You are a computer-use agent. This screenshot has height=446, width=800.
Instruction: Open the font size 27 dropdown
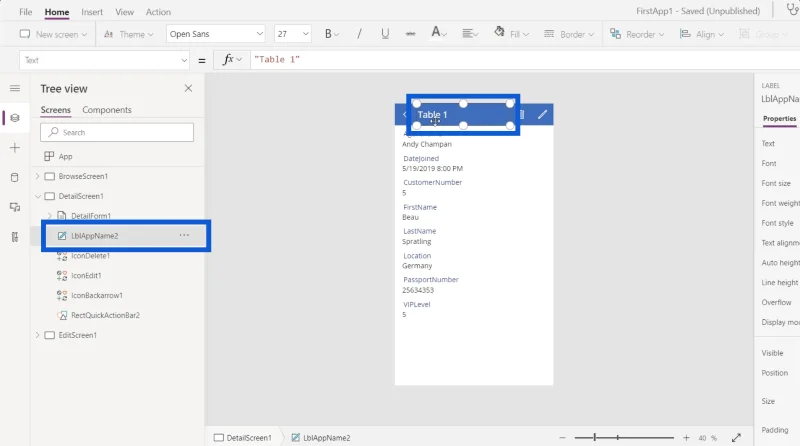tap(292, 34)
